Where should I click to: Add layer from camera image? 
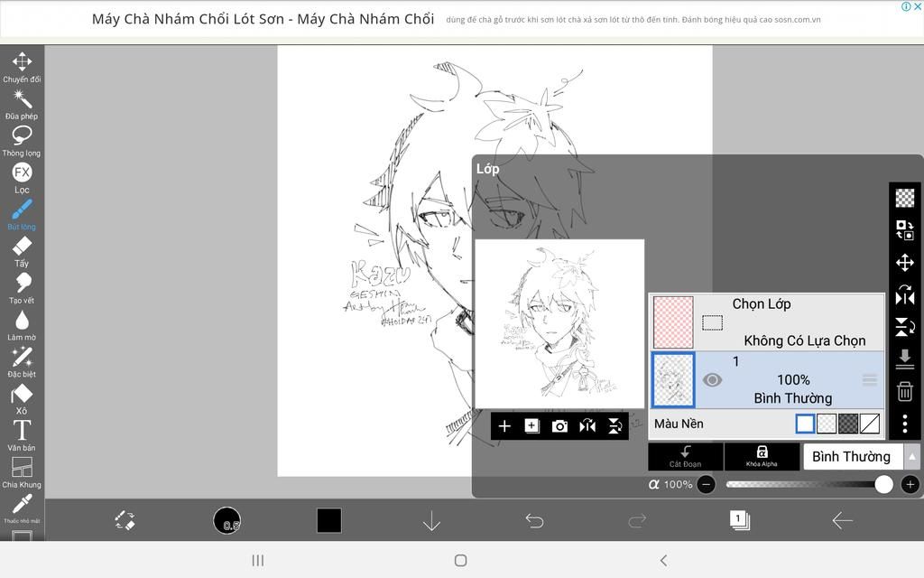click(559, 426)
